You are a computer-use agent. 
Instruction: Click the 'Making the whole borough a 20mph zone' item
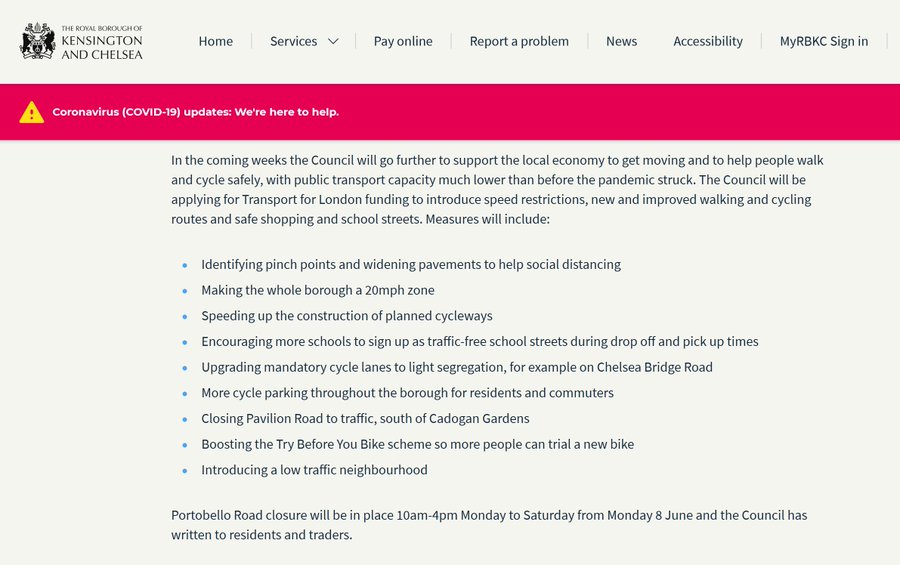[x=318, y=290]
